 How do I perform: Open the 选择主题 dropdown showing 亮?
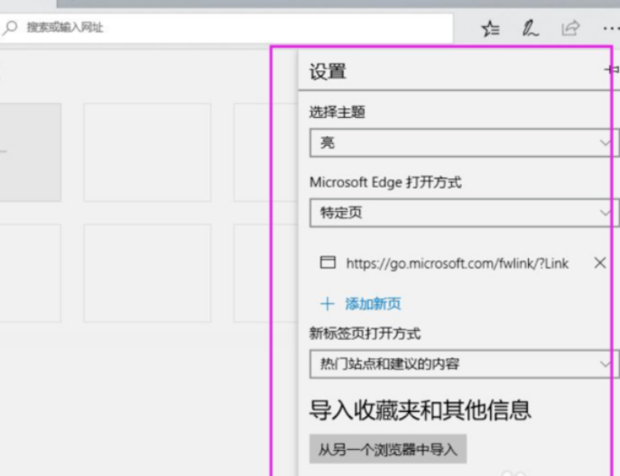coord(464,143)
